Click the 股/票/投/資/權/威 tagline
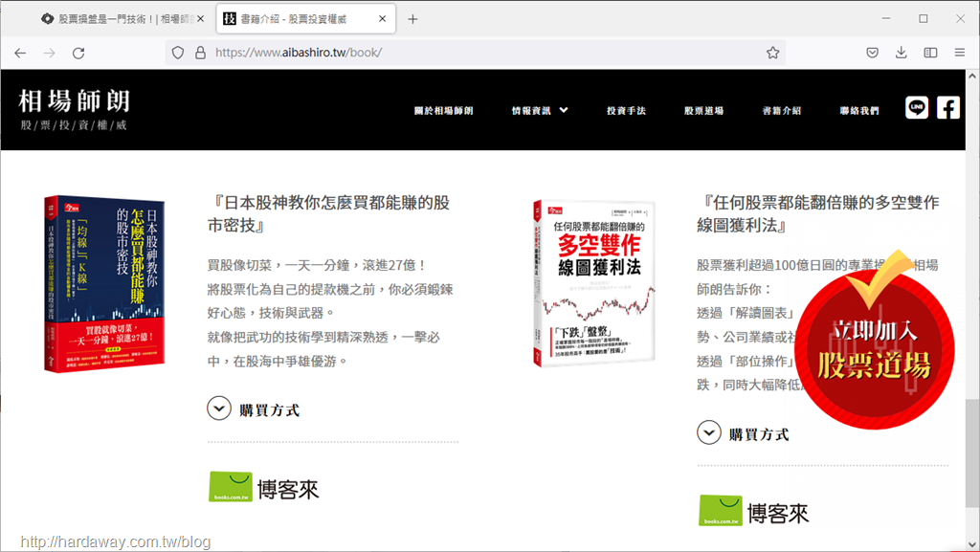 (x=74, y=125)
